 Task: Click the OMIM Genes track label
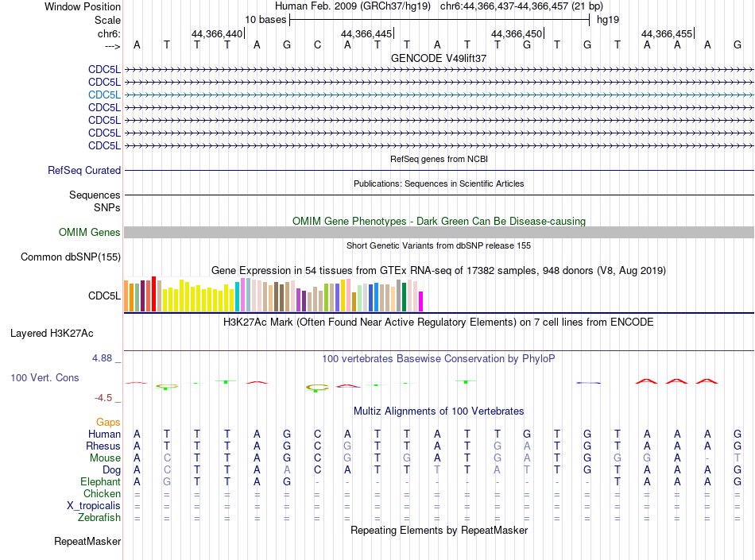(x=90, y=233)
